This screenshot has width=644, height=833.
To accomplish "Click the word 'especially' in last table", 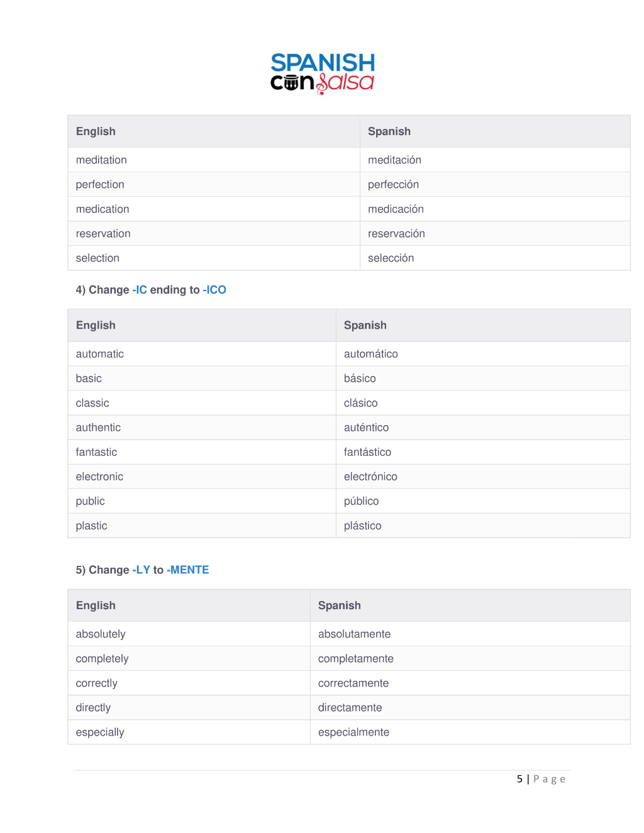I will [x=100, y=732].
